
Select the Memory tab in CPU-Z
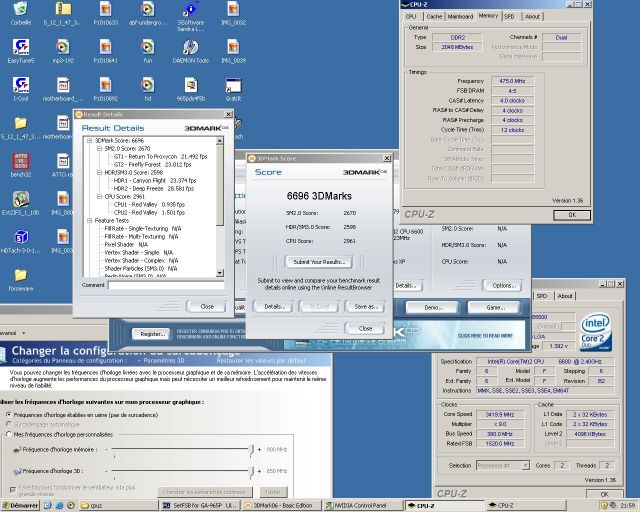(x=488, y=16)
